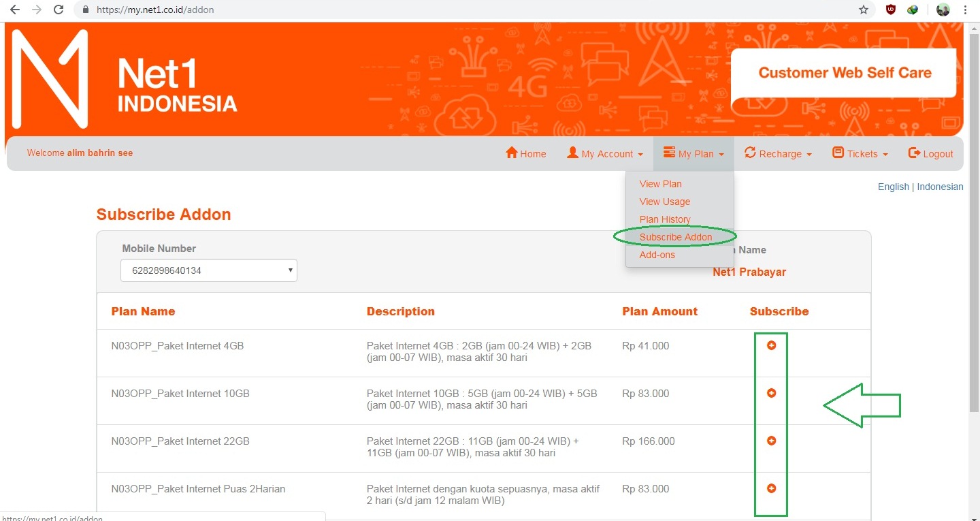Viewport: 980px width, 521px height.
Task: Click the Net1 Prabayar plan label
Action: (x=749, y=272)
